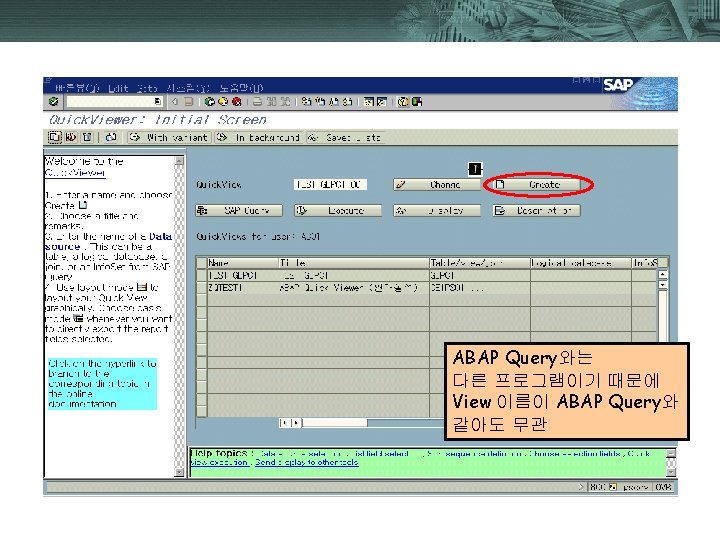Image resolution: width=720 pixels, height=540 pixels.
Task: Click the Description button
Action: [536, 210]
